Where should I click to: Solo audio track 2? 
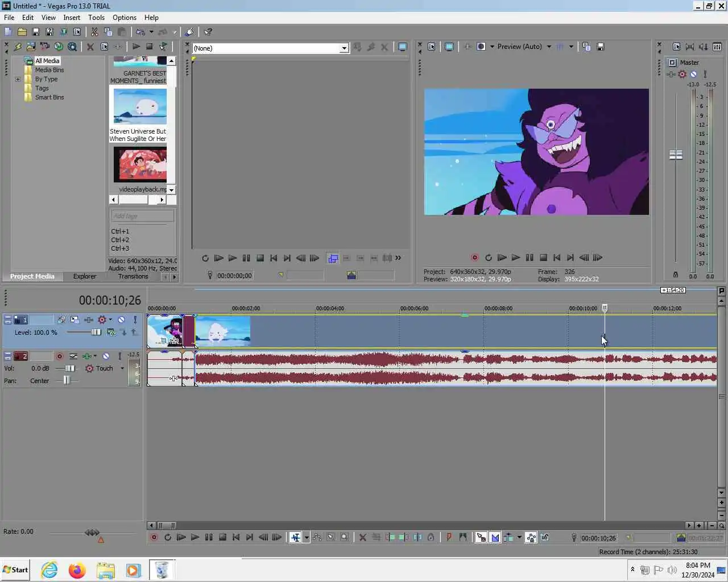[119, 356]
